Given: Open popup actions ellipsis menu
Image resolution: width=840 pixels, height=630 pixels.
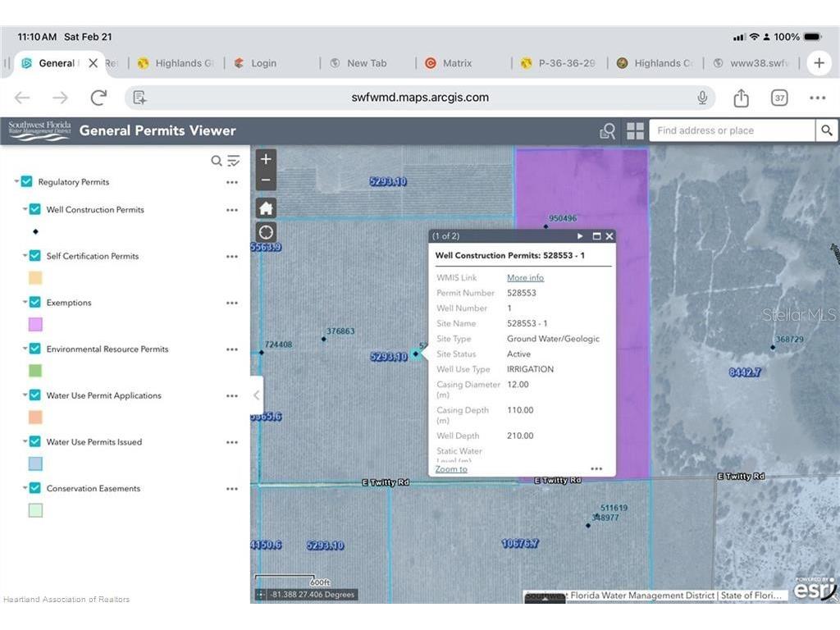Looking at the screenshot, I should click(596, 468).
